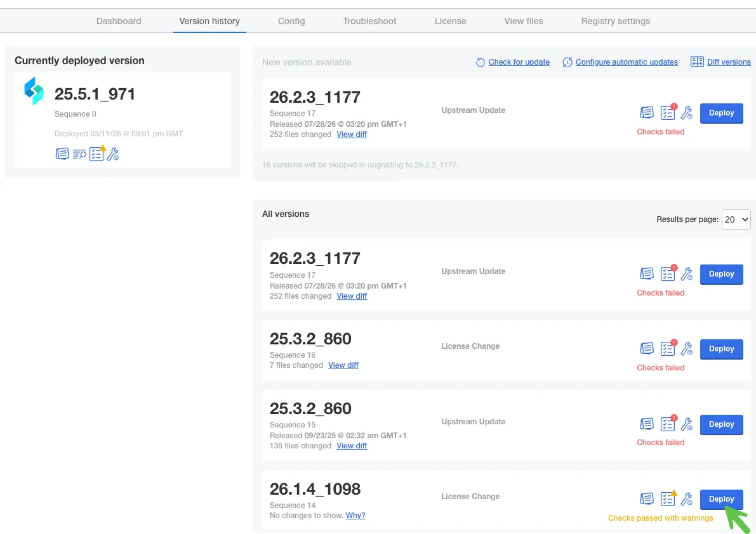The image size is (756, 534).
Task: Deploy the Sequence 16 License Change version
Action: tap(721, 349)
